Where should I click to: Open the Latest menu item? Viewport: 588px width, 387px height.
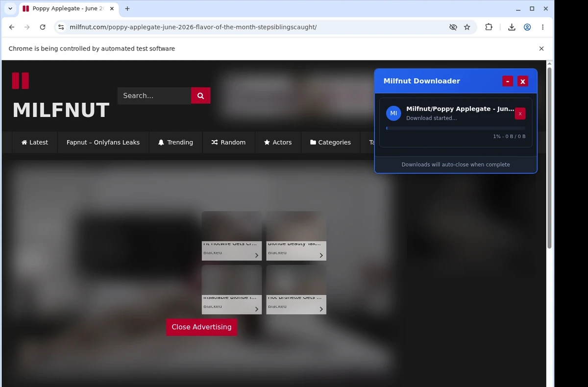tap(35, 142)
